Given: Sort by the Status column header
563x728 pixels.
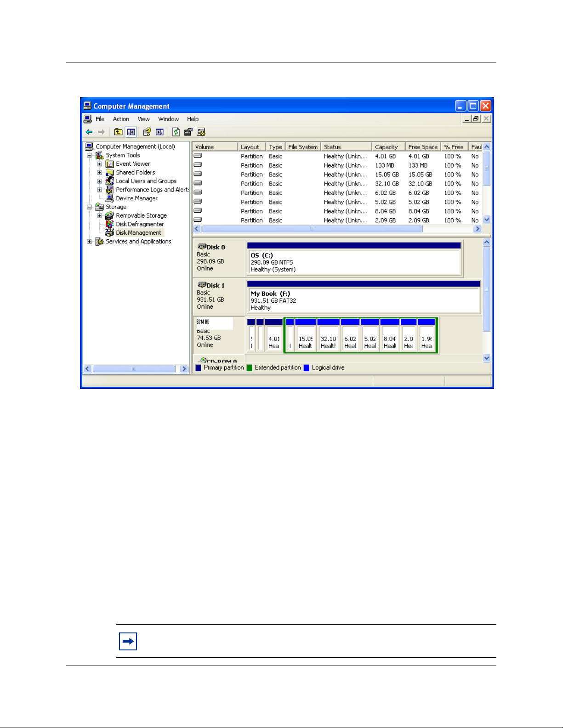Looking at the screenshot, I should click(x=346, y=147).
